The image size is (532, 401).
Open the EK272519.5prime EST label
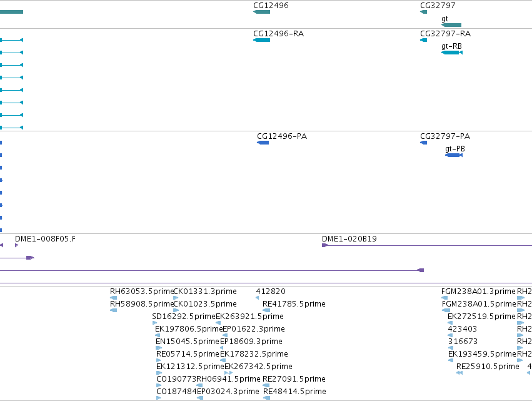click(482, 317)
